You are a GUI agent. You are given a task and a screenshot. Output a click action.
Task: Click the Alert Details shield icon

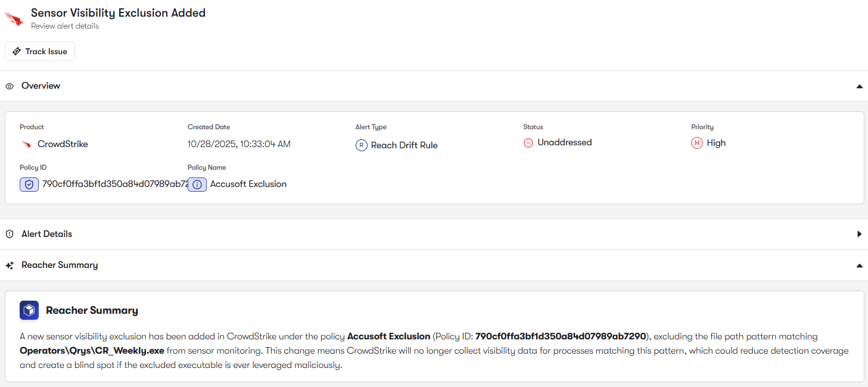[x=10, y=235]
